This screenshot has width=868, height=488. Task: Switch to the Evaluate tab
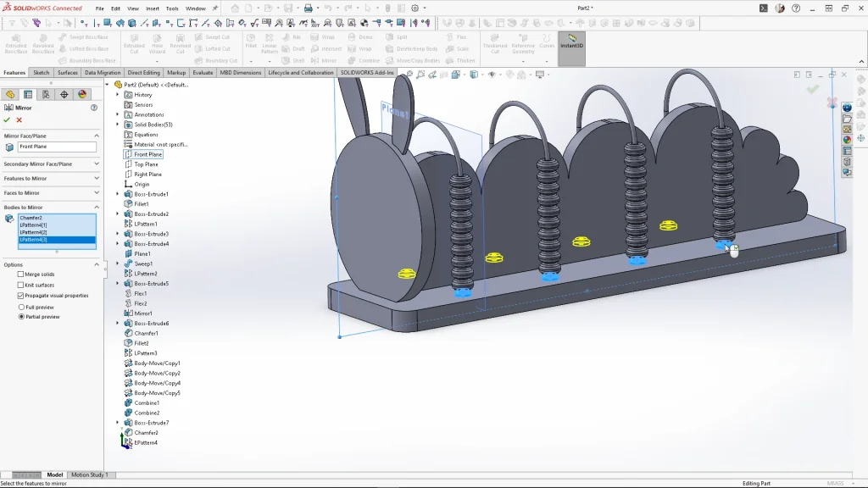coord(203,73)
